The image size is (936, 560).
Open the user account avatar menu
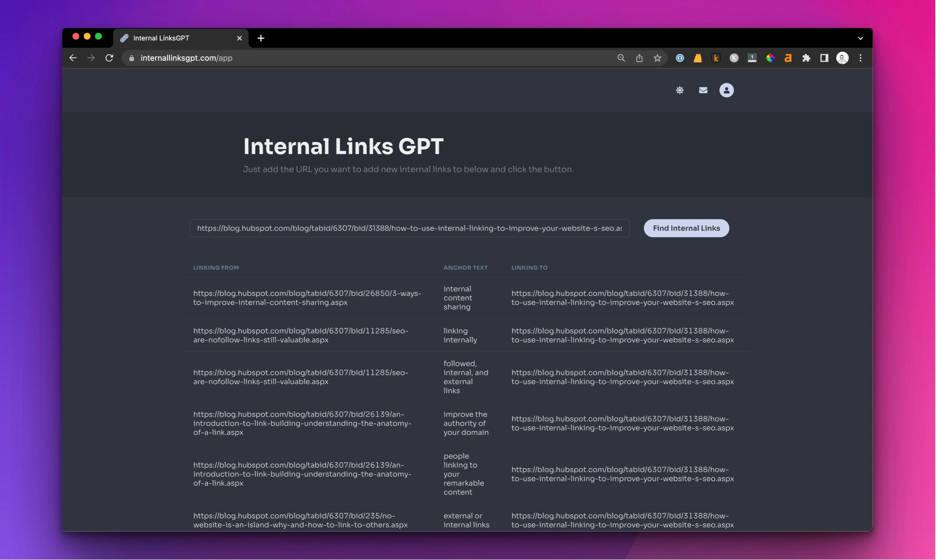point(726,90)
